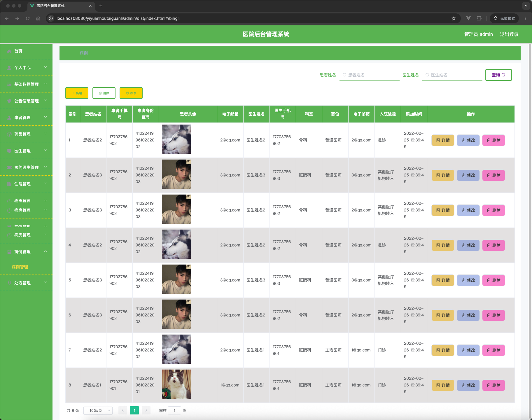Expand the 个人中心 menu
The image size is (532, 420).
point(26,68)
